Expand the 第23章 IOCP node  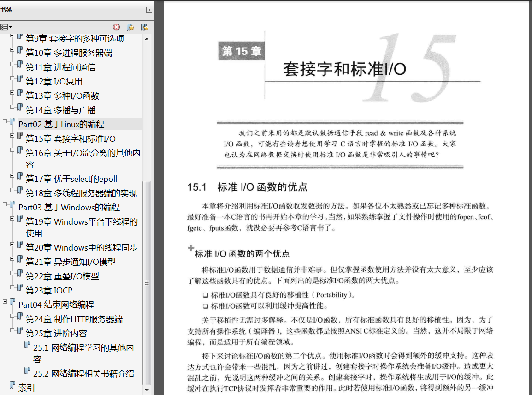pyautogui.click(x=12, y=287)
